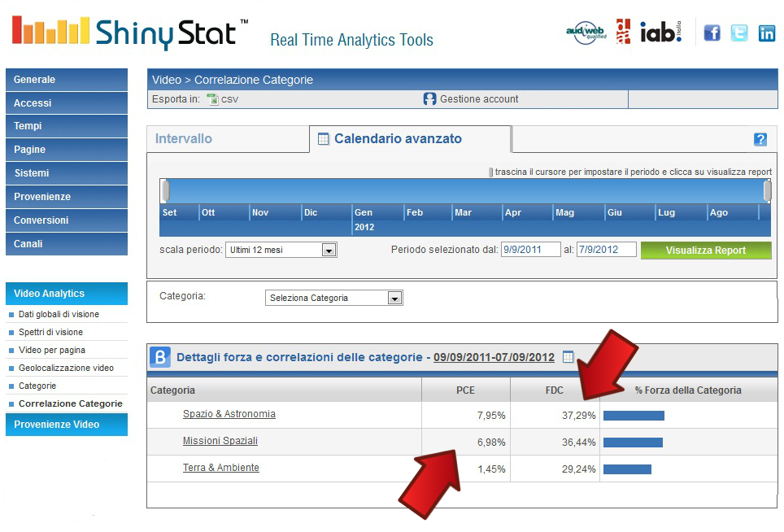784x532 pixels.
Task: Open the Gestione account link
Action: click(479, 99)
